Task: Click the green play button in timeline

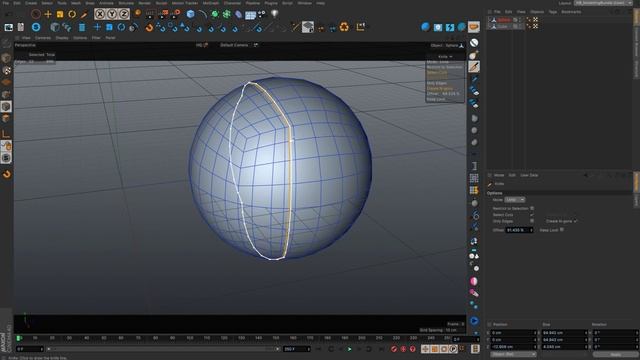Action: 349,349
